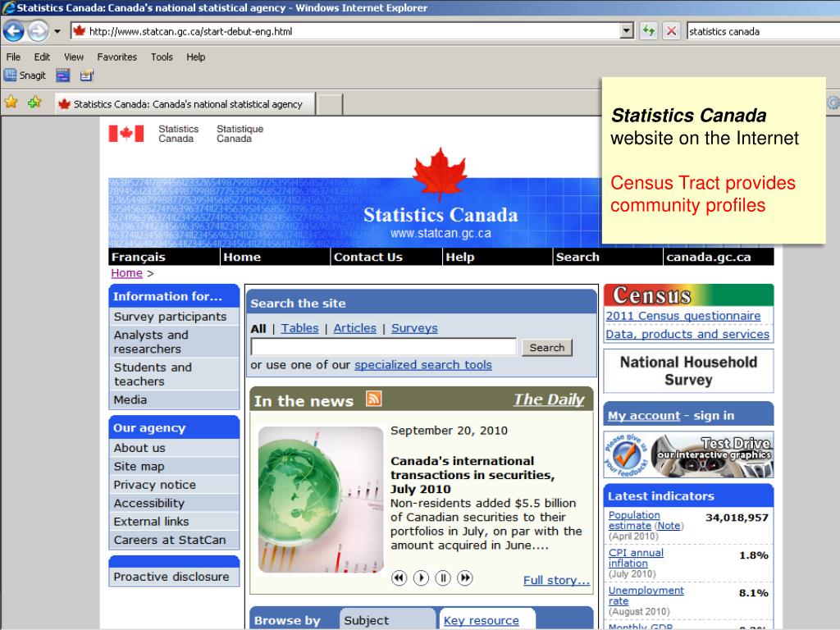Click the fast-forward news story control
Viewport: 840px width, 630px height.
coord(465,578)
